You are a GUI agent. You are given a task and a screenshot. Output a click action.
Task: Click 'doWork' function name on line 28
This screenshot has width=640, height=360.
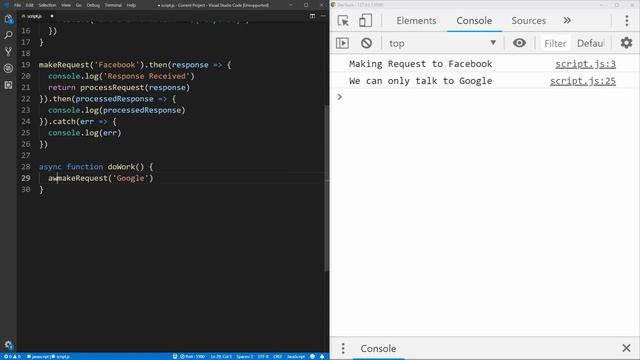point(122,167)
